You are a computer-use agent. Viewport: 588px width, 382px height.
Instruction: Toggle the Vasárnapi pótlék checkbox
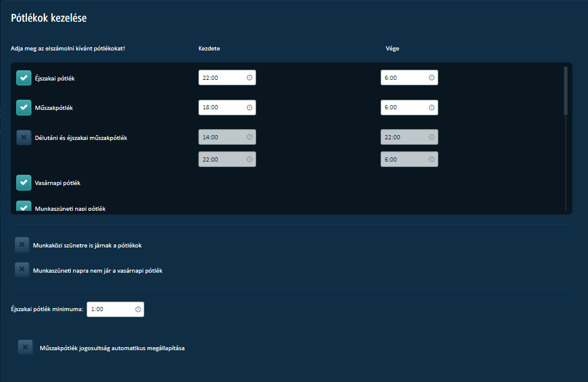23,183
